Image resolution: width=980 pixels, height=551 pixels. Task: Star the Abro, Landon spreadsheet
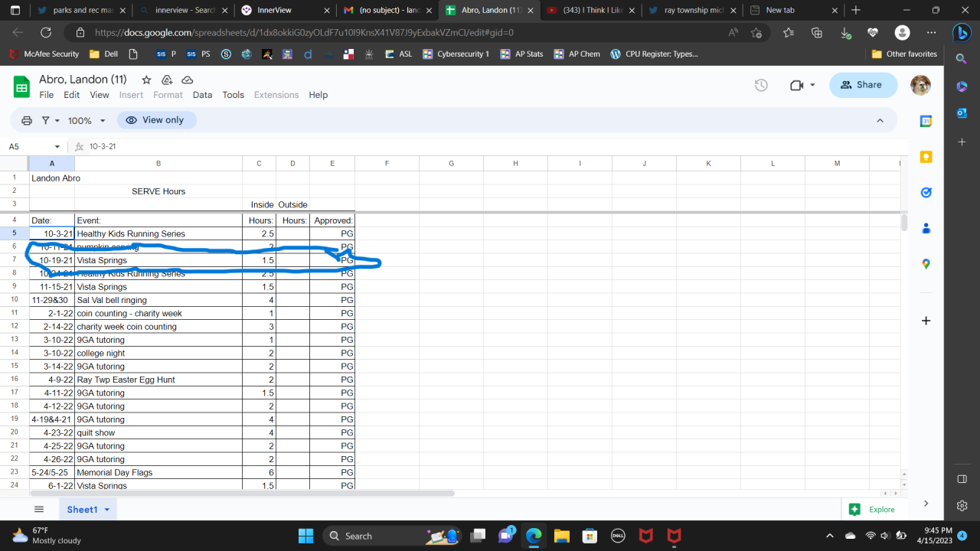(x=146, y=80)
